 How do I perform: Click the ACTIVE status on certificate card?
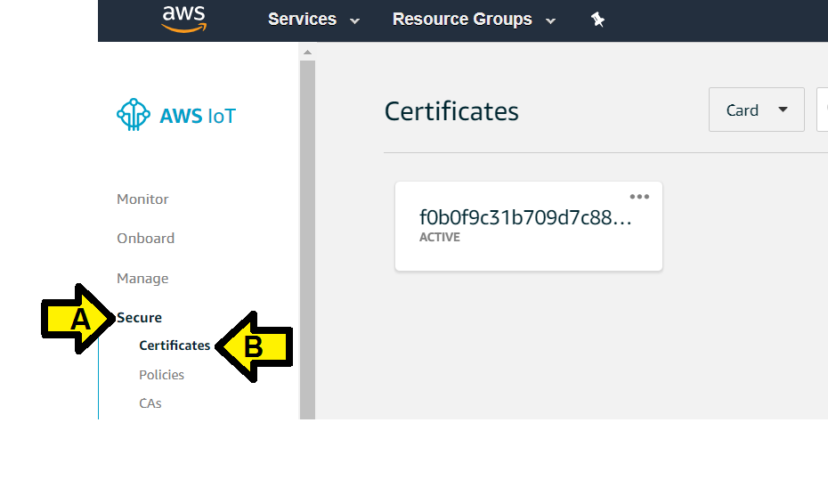439,237
